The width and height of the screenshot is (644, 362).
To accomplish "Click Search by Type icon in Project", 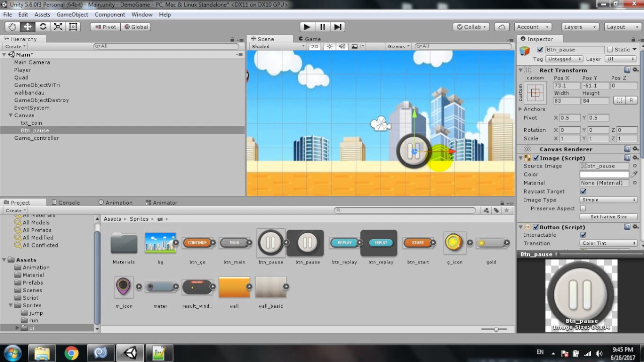I will click(x=487, y=210).
